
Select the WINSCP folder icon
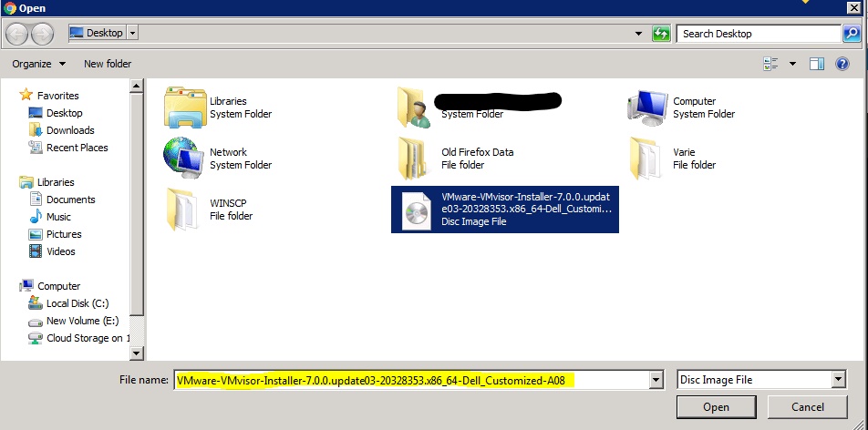coord(181,210)
